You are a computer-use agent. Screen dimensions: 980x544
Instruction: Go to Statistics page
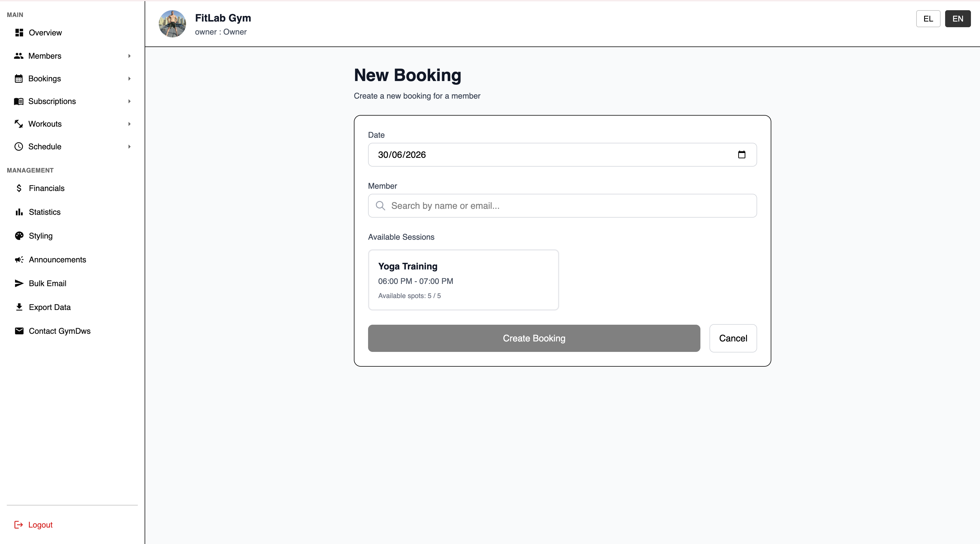[x=72, y=212]
